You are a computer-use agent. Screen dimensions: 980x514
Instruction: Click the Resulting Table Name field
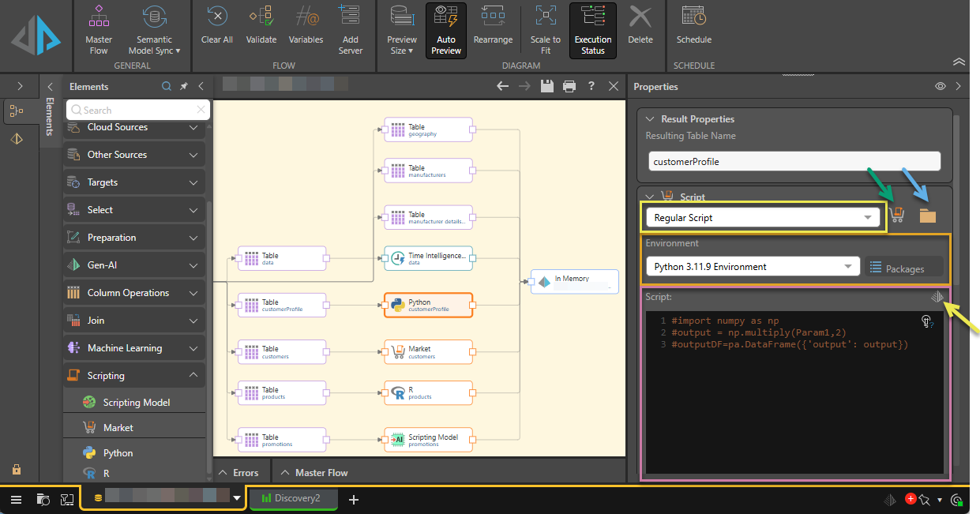(x=794, y=161)
